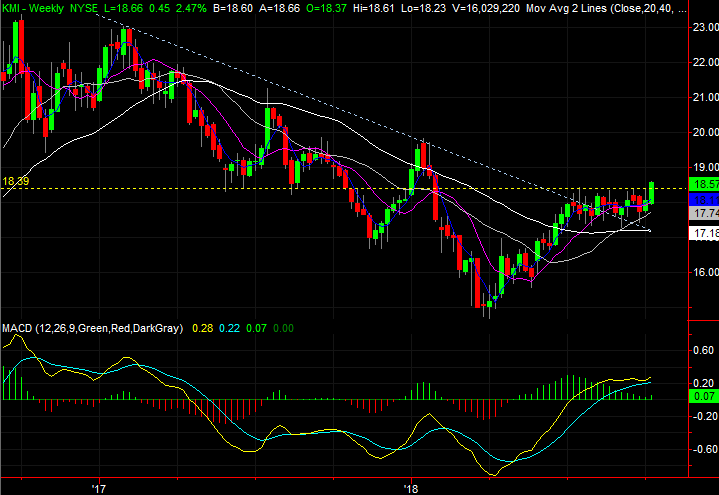The image size is (719, 495).
Task: Click the '18 year marker on time axis
Action: pos(410,489)
